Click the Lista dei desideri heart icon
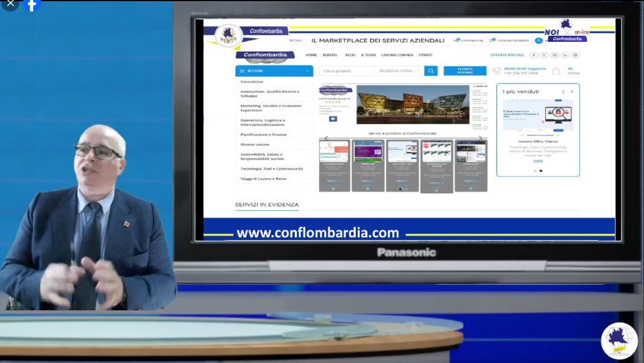644x363 pixels. [492, 40]
